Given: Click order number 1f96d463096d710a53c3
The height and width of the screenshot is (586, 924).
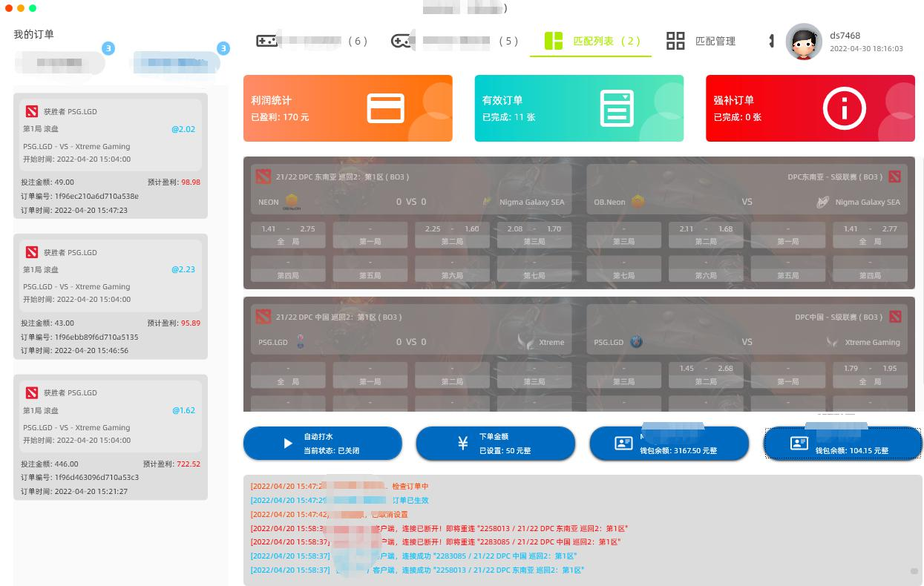Looking at the screenshot, I should pos(96,478).
